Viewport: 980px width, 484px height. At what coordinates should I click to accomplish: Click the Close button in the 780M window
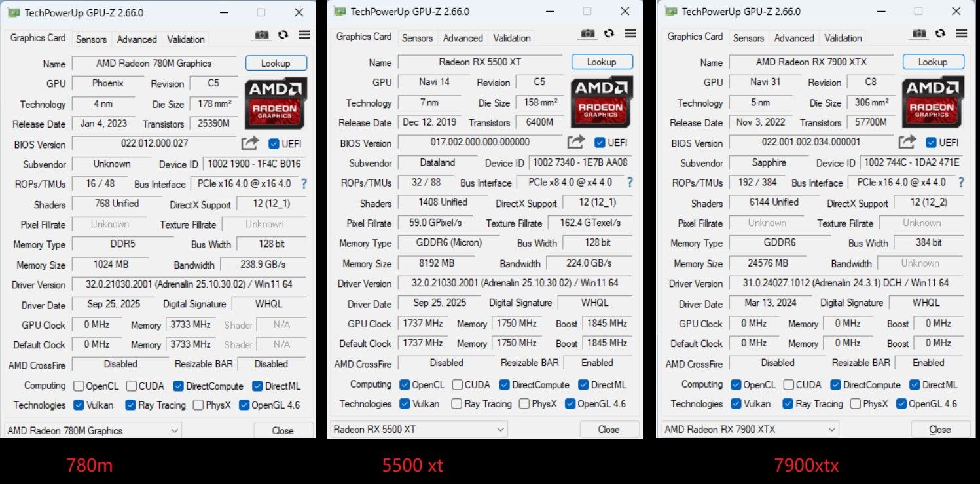tap(283, 430)
